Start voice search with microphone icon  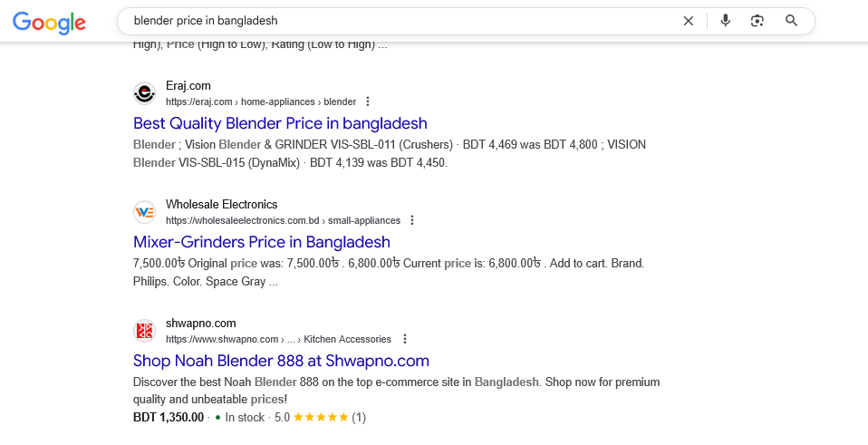pyautogui.click(x=725, y=21)
